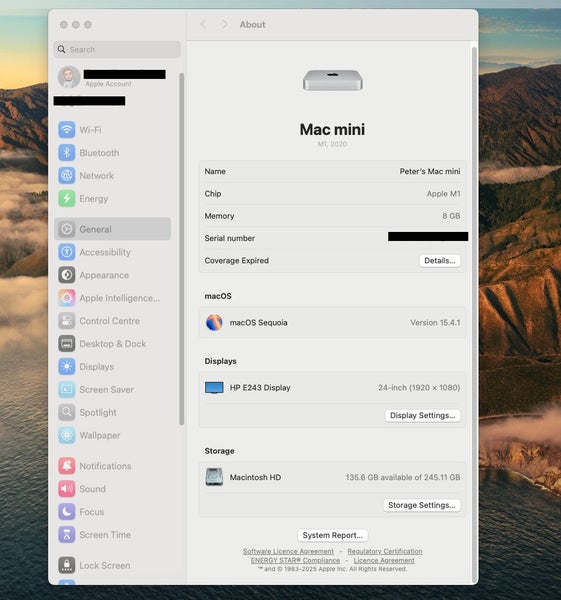The height and width of the screenshot is (600, 561).
Task: Click the HP E243 monitor icon
Action: pos(214,388)
